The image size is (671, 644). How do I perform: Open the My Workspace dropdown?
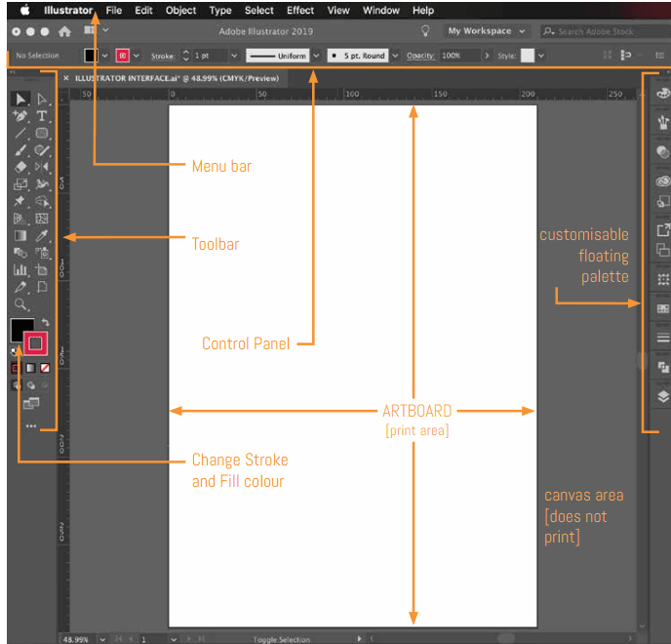pos(487,31)
